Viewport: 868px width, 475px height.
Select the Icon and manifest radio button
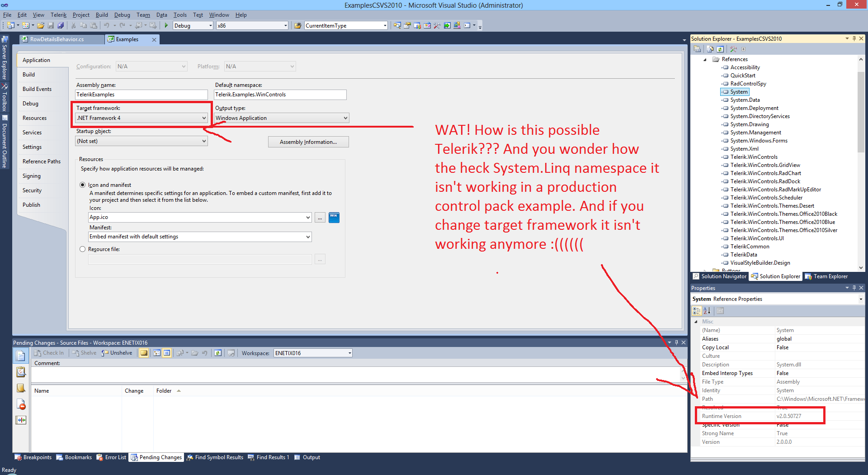(83, 185)
